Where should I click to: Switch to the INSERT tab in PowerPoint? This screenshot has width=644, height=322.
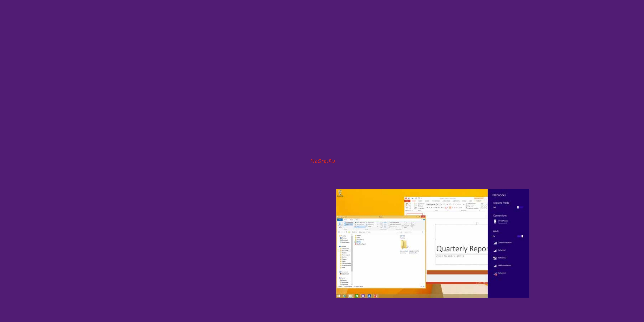point(420,201)
